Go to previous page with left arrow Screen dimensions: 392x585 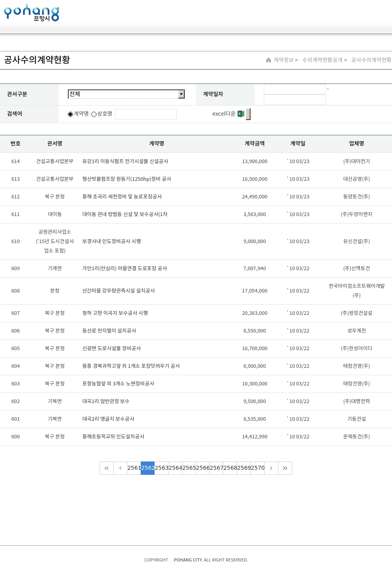120,468
